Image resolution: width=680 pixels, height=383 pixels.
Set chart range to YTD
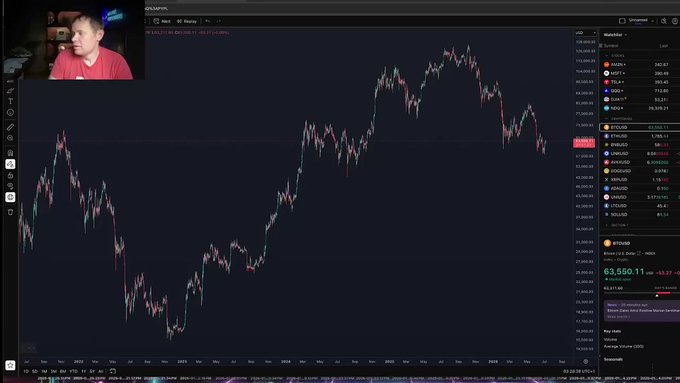pos(73,371)
